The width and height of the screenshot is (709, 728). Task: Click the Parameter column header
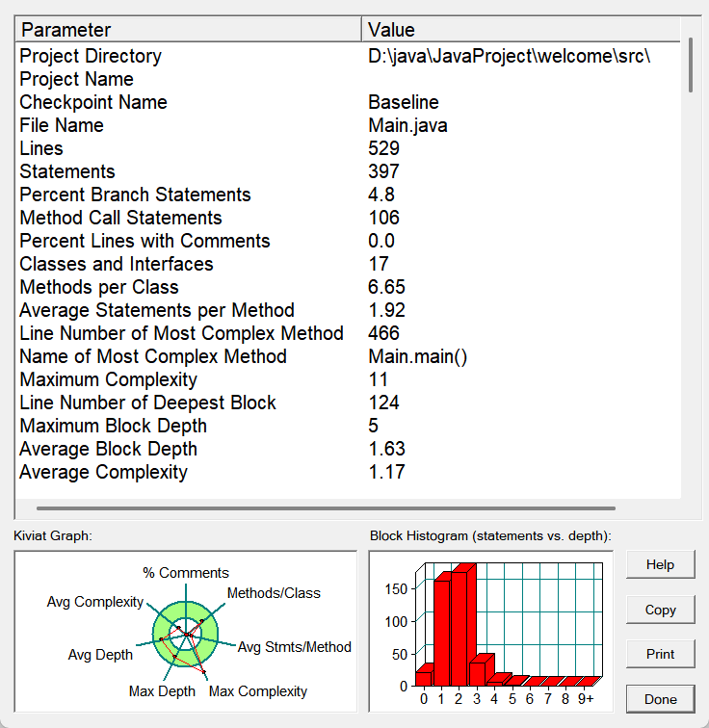pyautogui.click(x=189, y=30)
